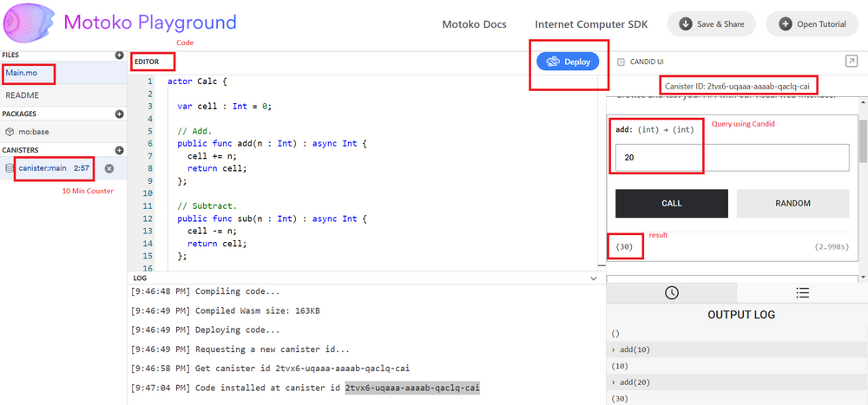Open the README file
Screen dimensions: 868x405
click(x=23, y=95)
